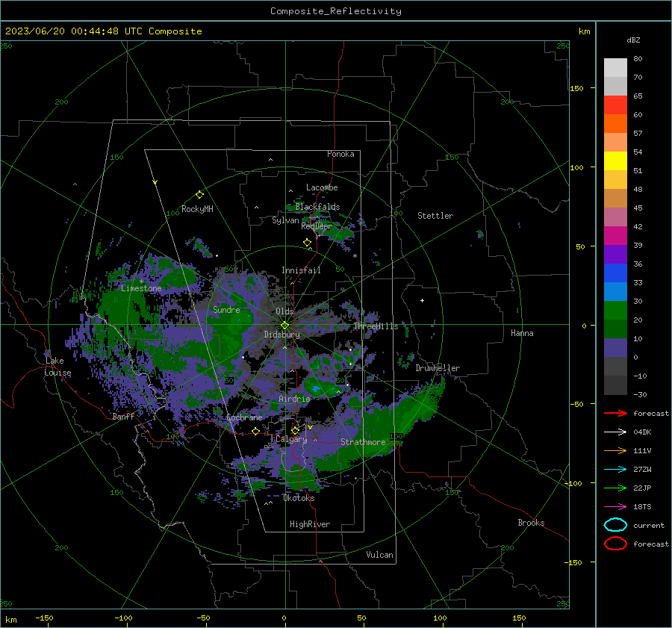Click the Brooks label
Image resolution: width=672 pixels, height=628 pixels.
[x=531, y=523]
